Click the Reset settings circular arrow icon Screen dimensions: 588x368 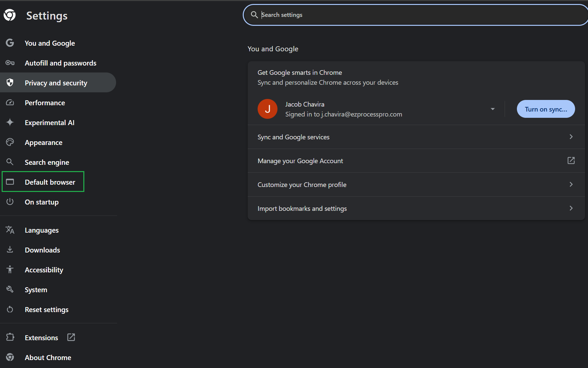[10, 309]
